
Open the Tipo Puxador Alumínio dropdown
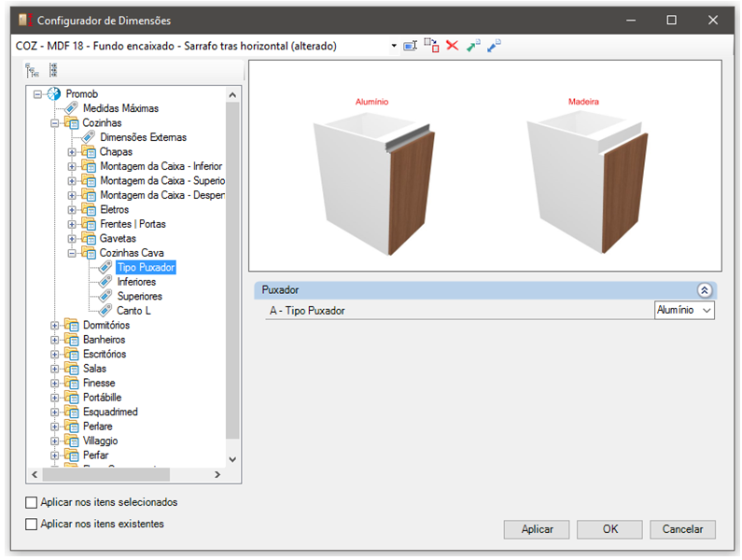click(x=684, y=310)
